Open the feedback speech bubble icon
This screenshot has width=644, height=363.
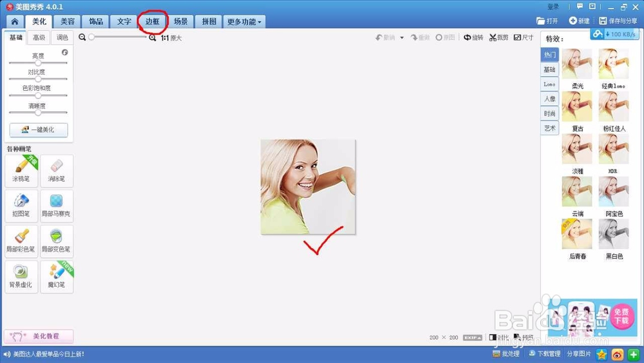pos(580,6)
